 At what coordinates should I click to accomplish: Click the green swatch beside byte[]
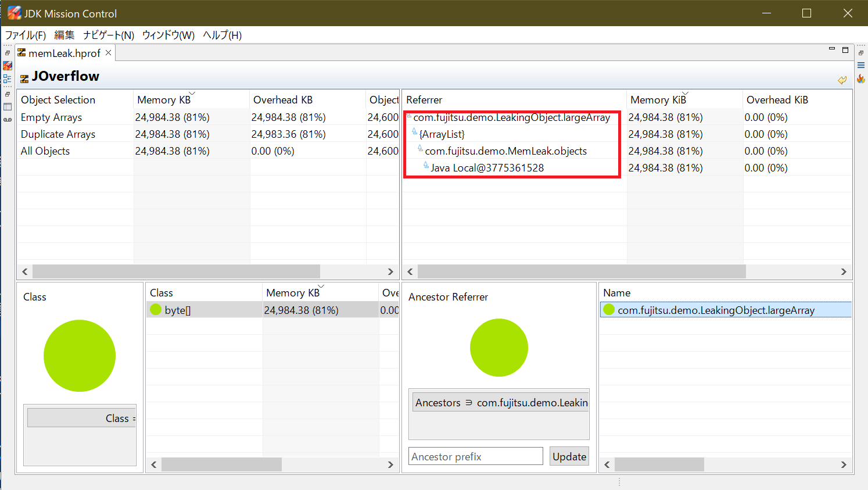156,310
